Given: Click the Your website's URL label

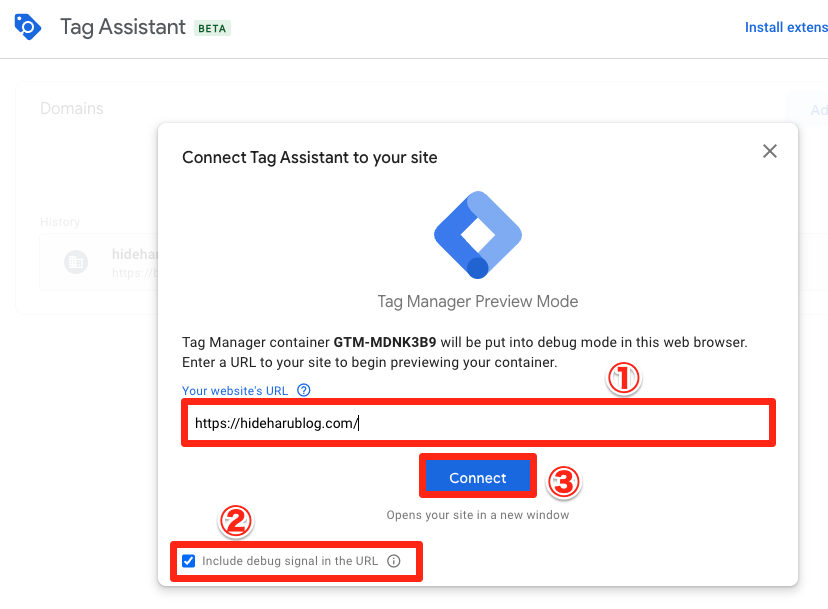Looking at the screenshot, I should tap(235, 391).
